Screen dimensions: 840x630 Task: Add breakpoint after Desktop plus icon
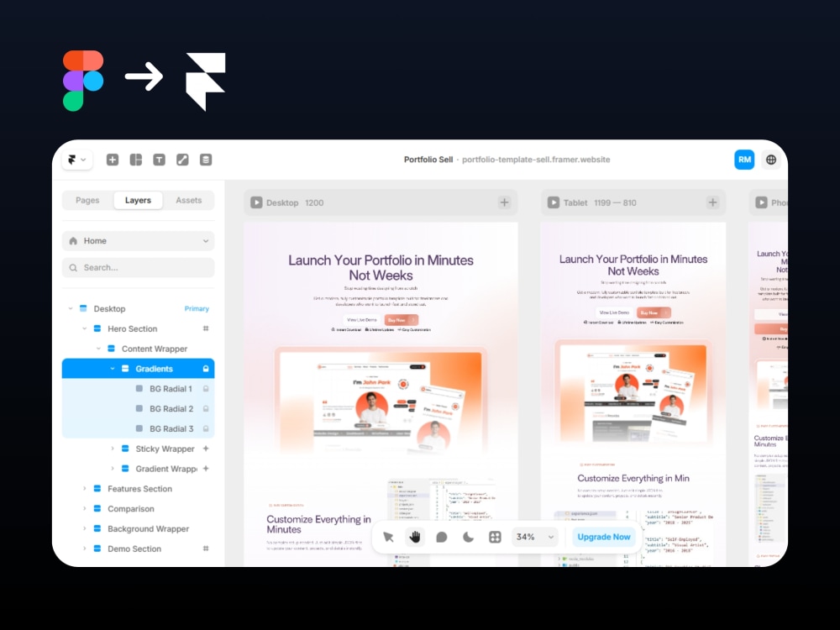(x=504, y=202)
